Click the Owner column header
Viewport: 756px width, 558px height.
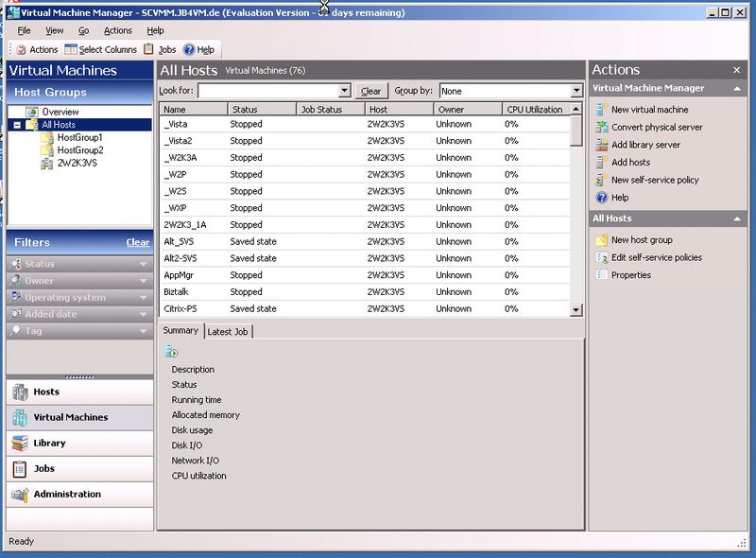pos(468,110)
